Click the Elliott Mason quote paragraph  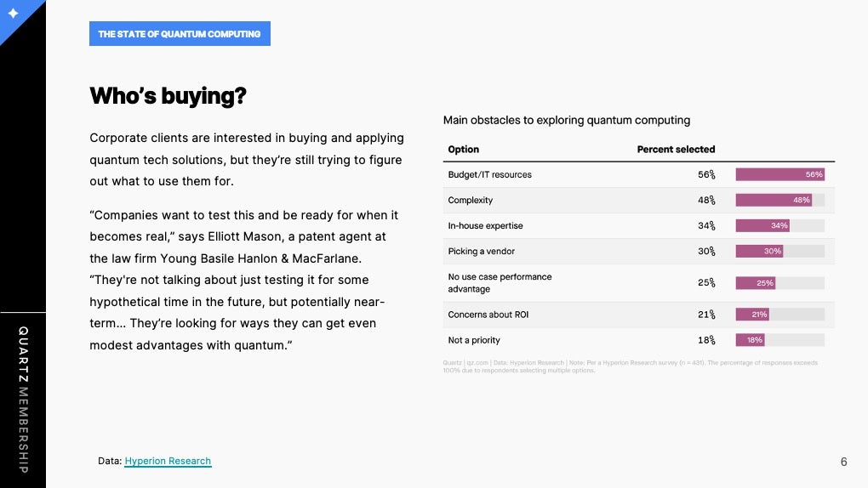244,280
